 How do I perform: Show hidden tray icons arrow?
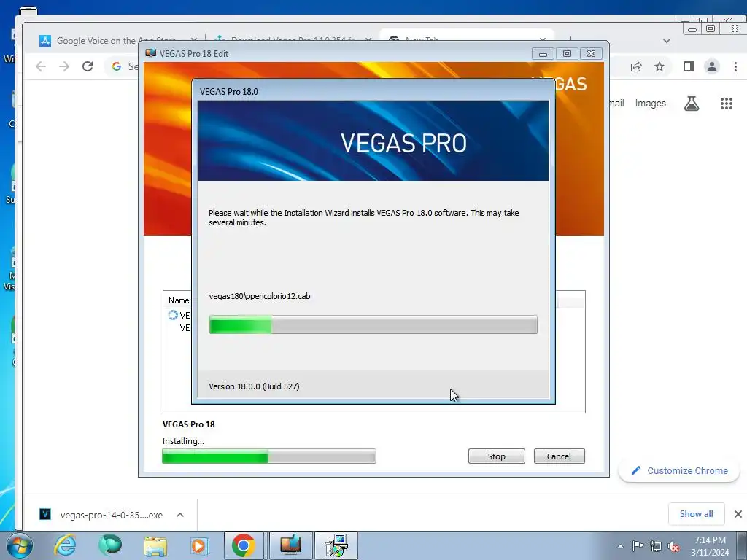[x=620, y=546]
